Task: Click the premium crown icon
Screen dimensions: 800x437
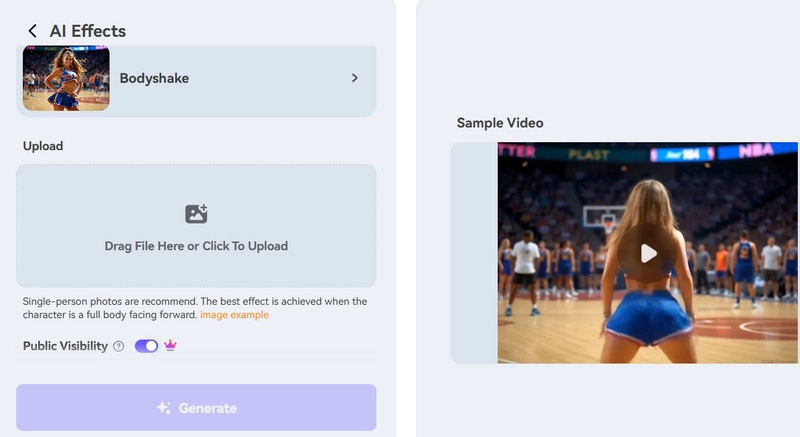Action: point(170,345)
